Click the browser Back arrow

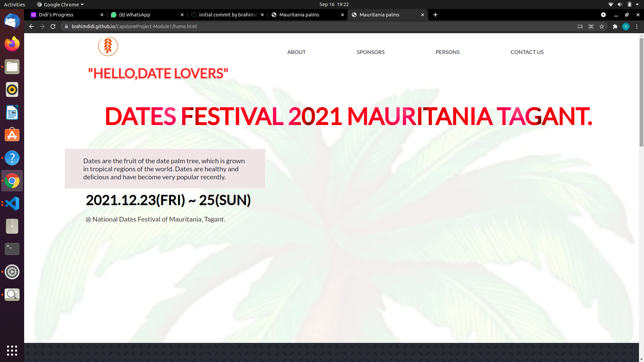coord(31,26)
